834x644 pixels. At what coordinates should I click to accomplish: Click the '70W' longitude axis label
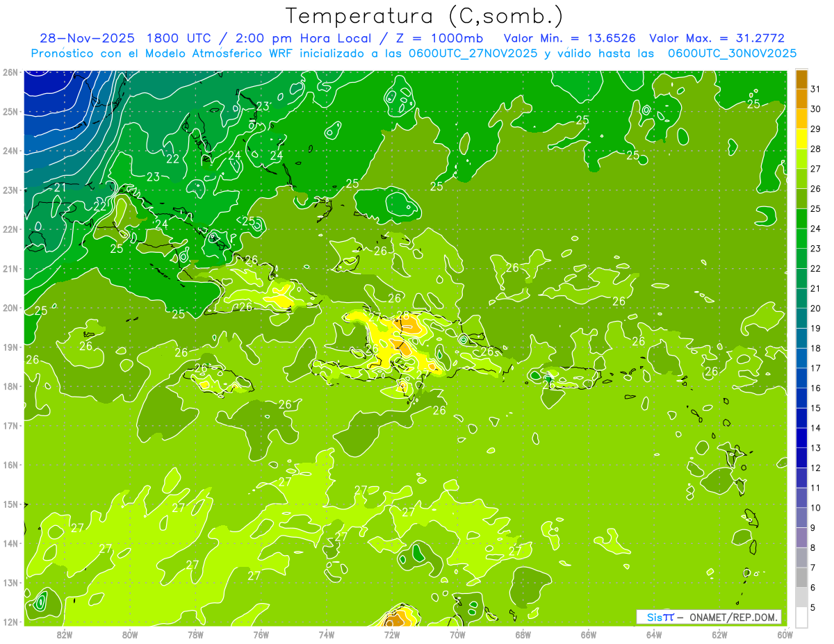coord(457,634)
